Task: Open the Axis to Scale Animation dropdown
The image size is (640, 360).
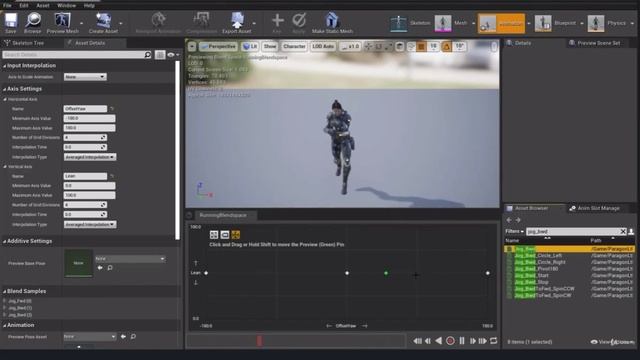Action: point(85,77)
